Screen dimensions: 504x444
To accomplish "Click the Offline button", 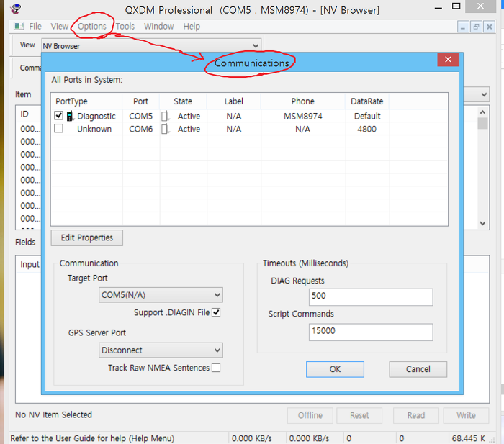I will [310, 416].
